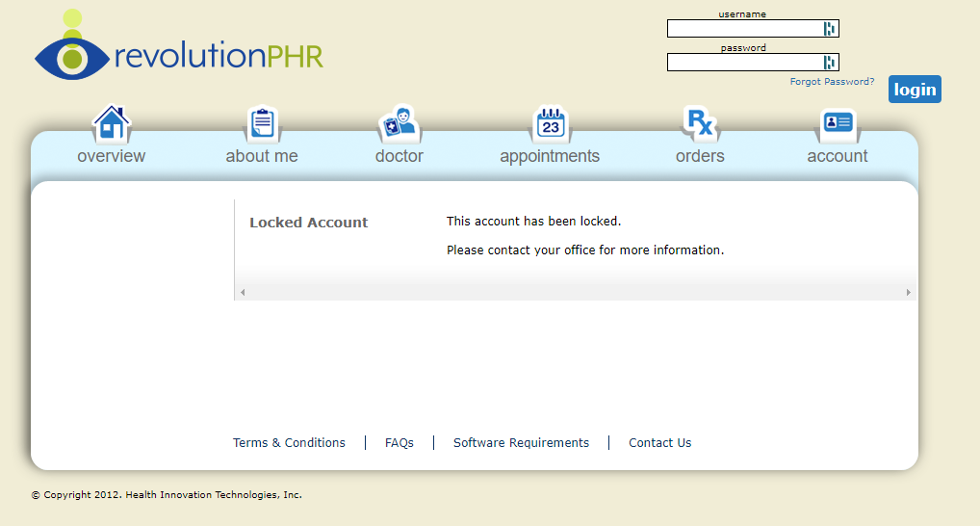Click the house icon above overview
Viewport: 980px width, 526px height.
pos(112,123)
